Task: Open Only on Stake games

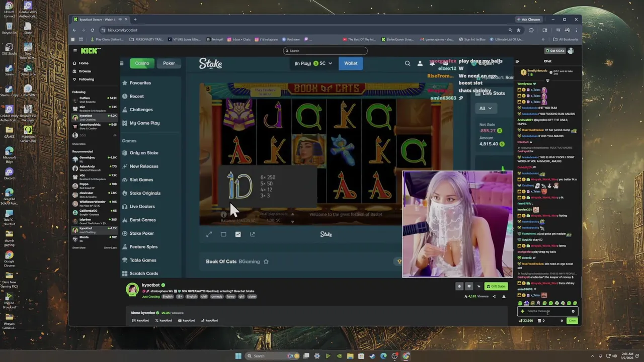Action: pos(144,153)
